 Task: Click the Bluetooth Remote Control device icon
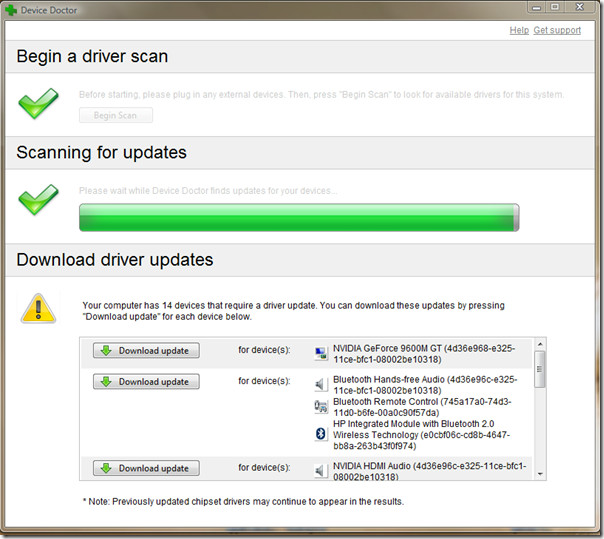coord(320,407)
